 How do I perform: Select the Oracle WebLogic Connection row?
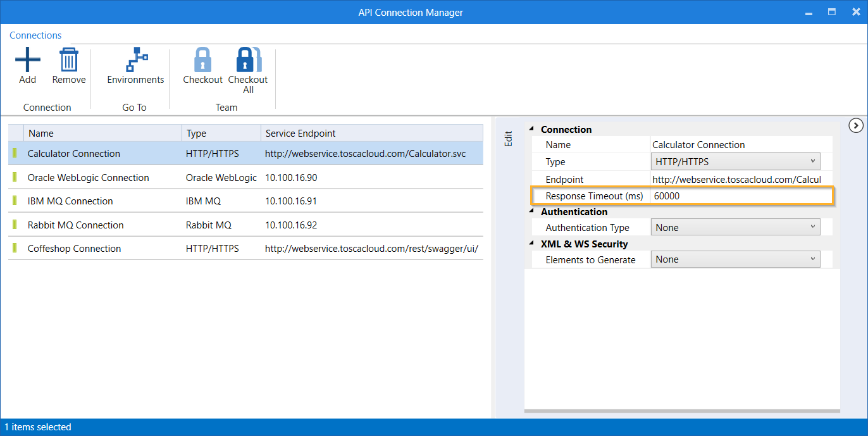pyautogui.click(x=89, y=178)
